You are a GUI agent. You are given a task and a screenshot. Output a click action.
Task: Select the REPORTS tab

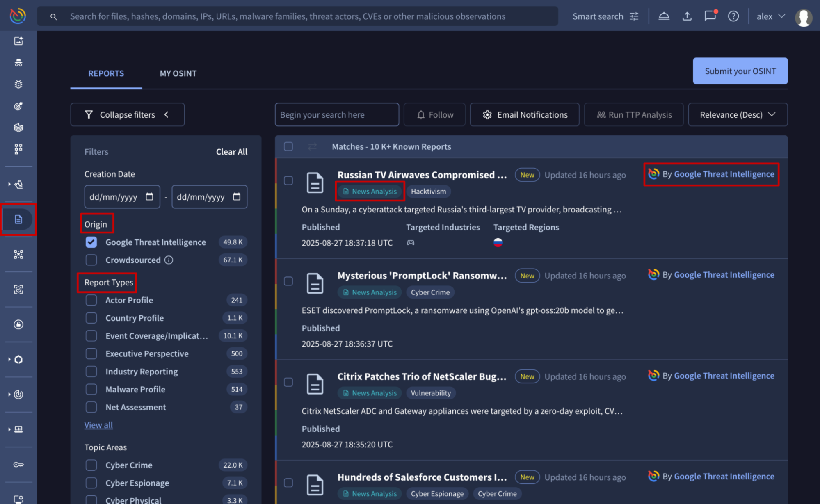[106, 73]
